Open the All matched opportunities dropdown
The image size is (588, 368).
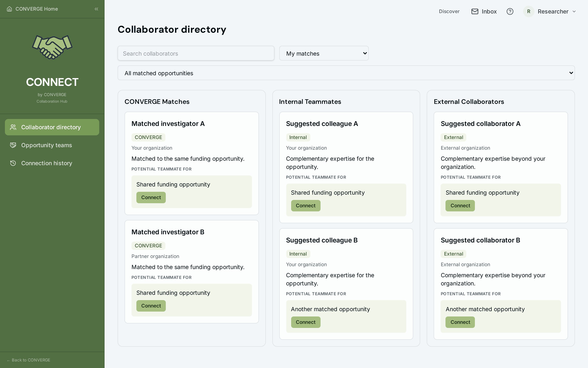[346, 73]
